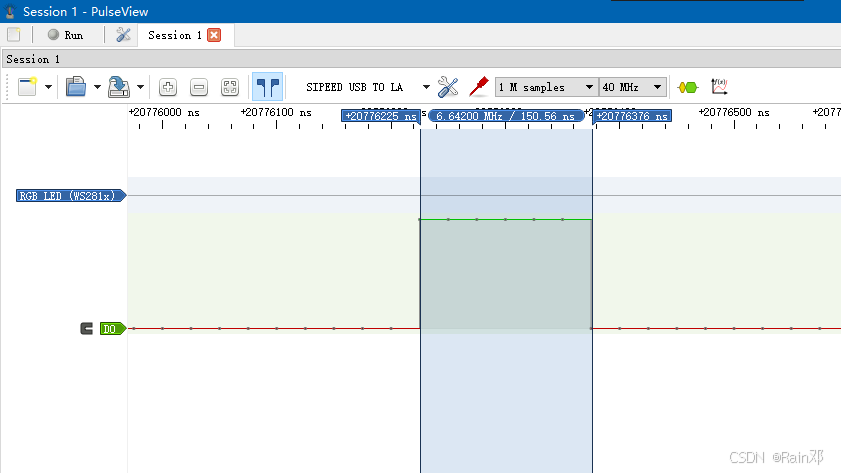Click the left cursor flag +20776225 ns
The image size is (841, 473).
(380, 116)
